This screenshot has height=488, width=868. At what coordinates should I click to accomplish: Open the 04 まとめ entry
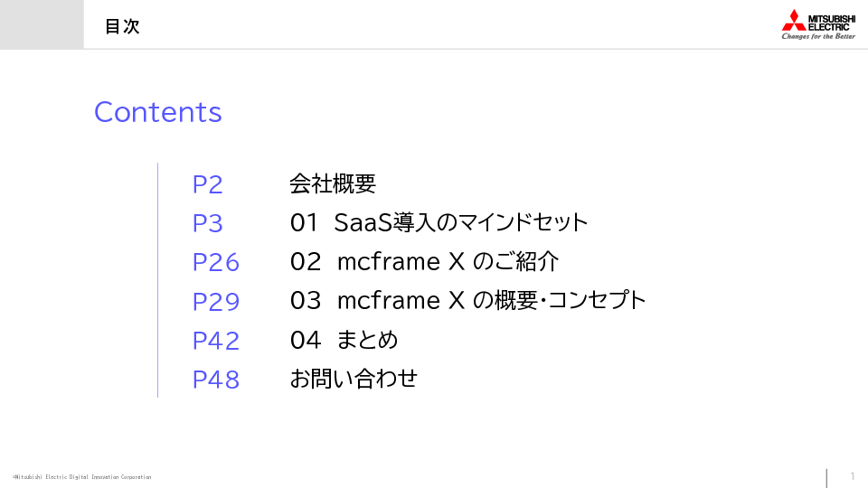[x=344, y=340]
